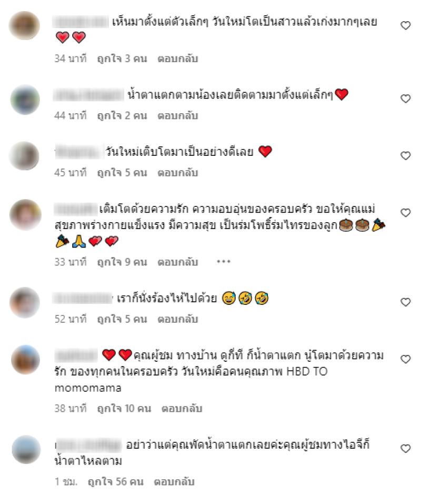Tap the heart on the 45 นาที comment
The height and width of the screenshot is (504, 421).
point(406,155)
